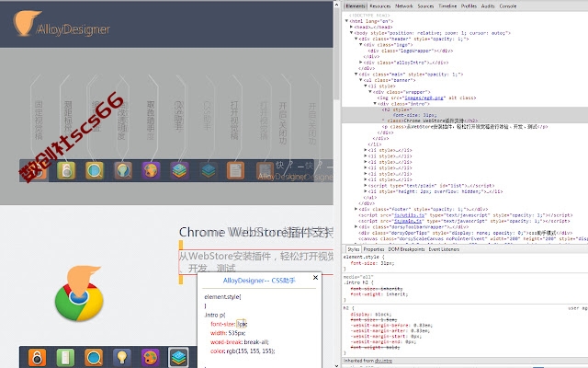Open the Properties sidebar tab
Image resolution: width=588 pixels, height=368 pixels.
(374, 249)
